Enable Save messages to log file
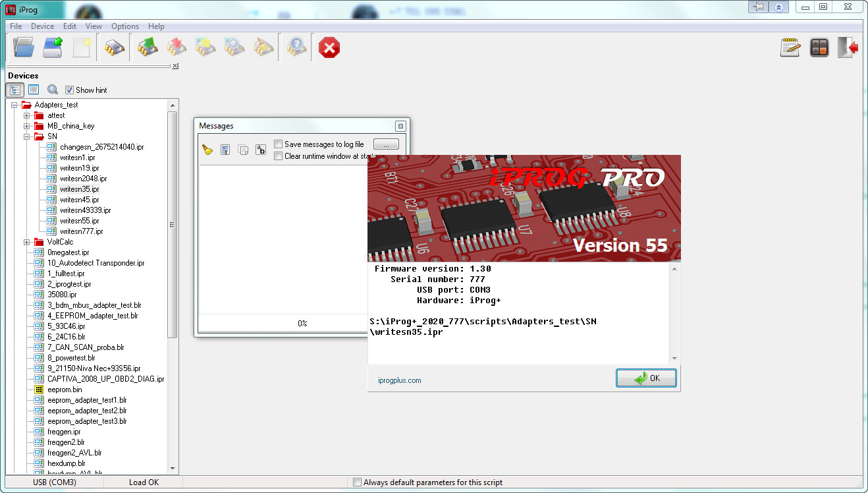The height and width of the screenshot is (493, 868). pyautogui.click(x=279, y=144)
